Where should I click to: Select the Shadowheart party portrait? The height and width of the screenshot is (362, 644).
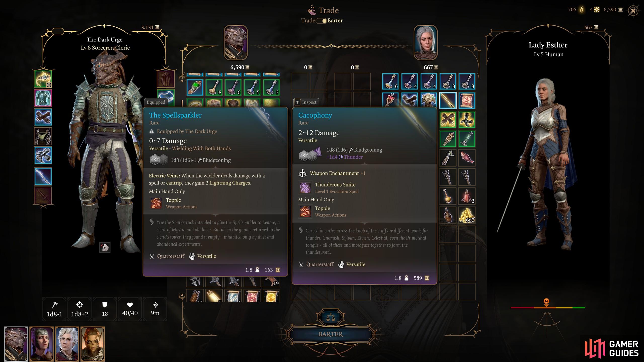click(x=42, y=344)
